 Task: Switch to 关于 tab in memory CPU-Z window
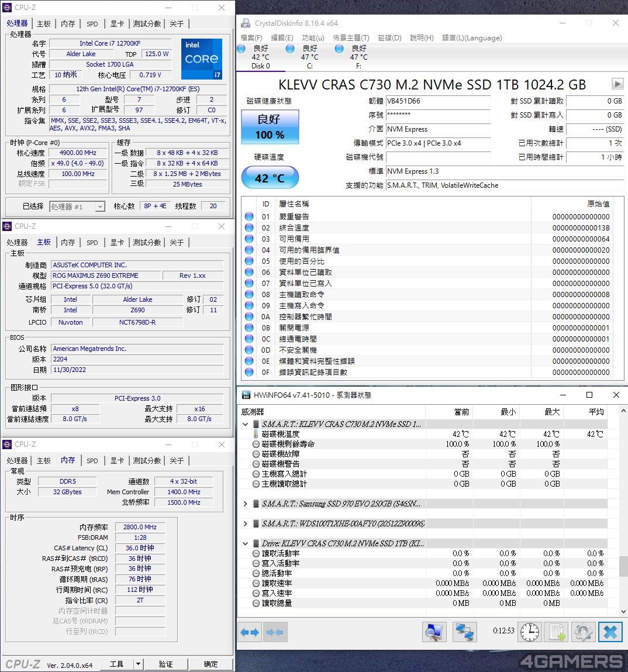177,461
